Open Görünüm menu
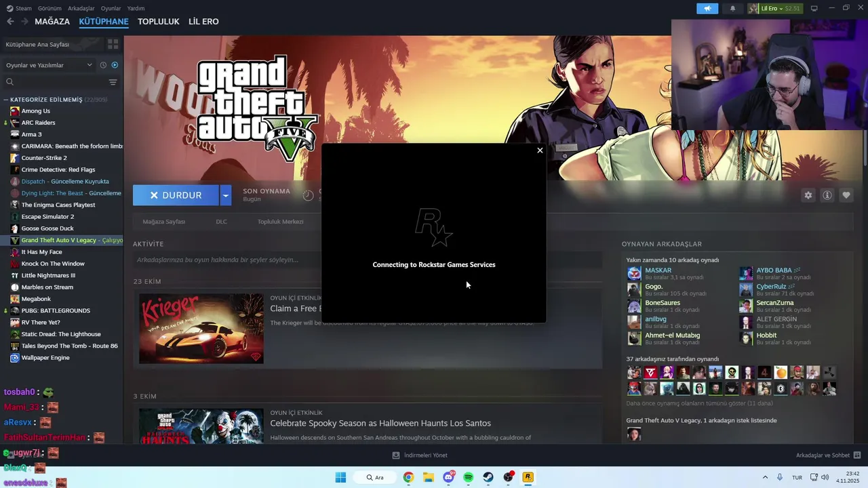The image size is (868, 488). click(50, 8)
